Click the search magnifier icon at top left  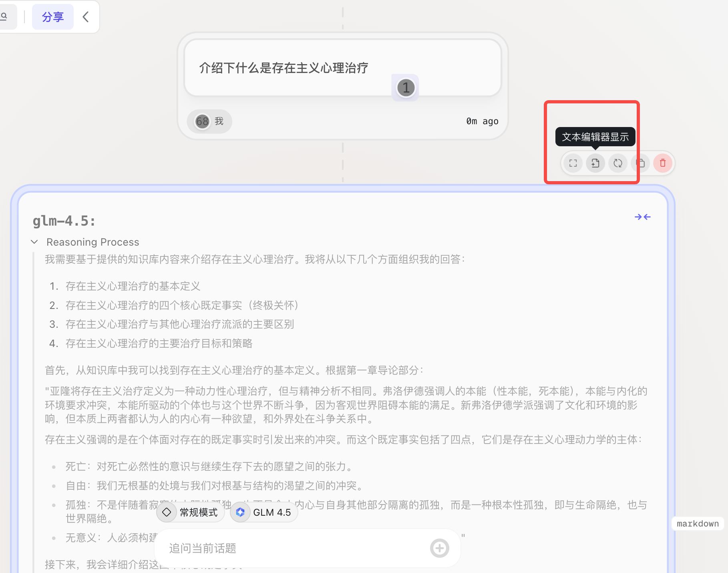pyautogui.click(x=4, y=16)
